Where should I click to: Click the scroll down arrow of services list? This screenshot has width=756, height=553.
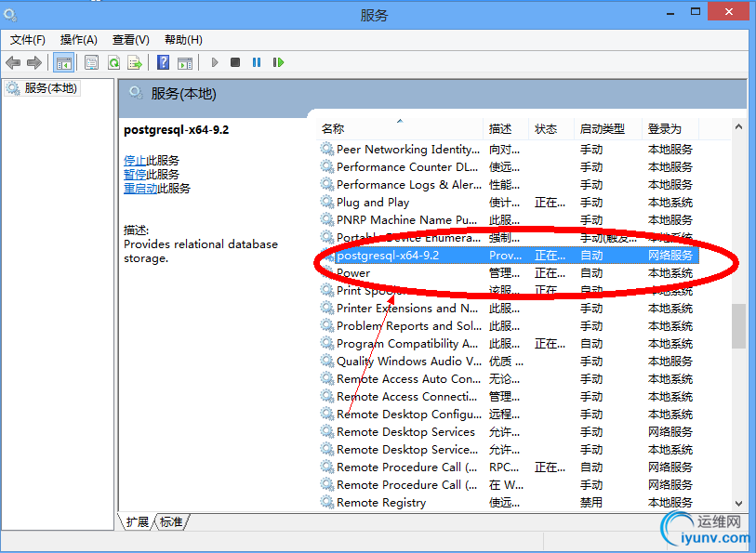pyautogui.click(x=738, y=504)
